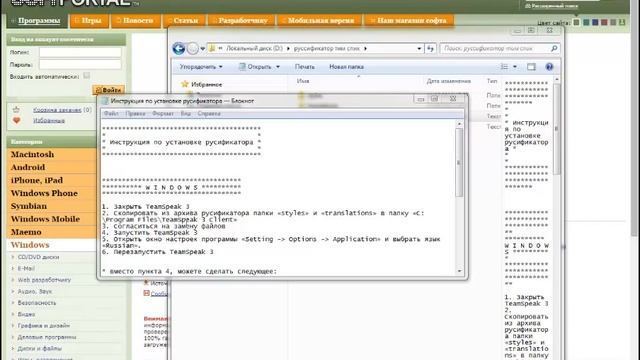Viewport: 640px width, 360px height.
Task: Click the Explorer back arrow button
Action: (x=179, y=49)
